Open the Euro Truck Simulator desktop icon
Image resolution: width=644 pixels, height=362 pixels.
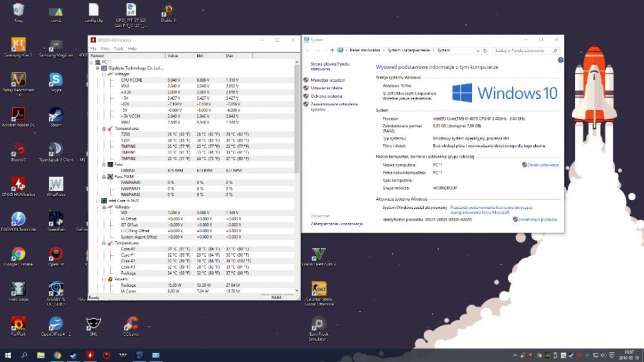tap(319, 329)
